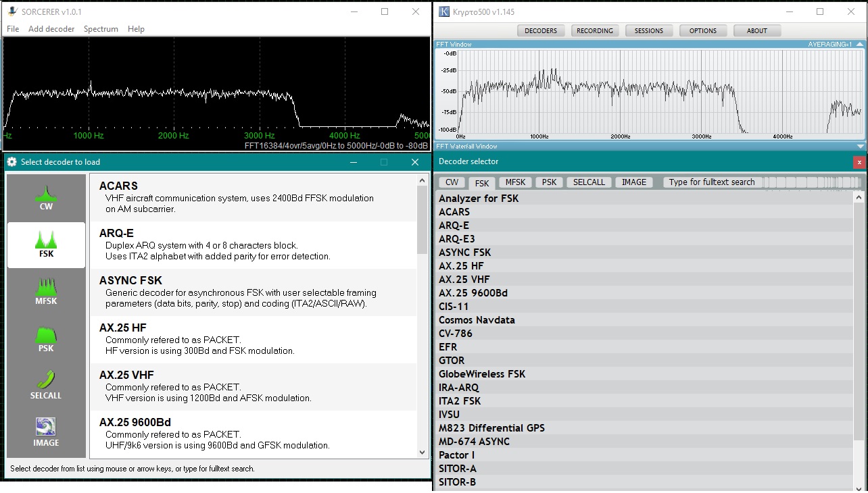
Task: Choose the MFSK decoder category icon
Action: tap(46, 288)
